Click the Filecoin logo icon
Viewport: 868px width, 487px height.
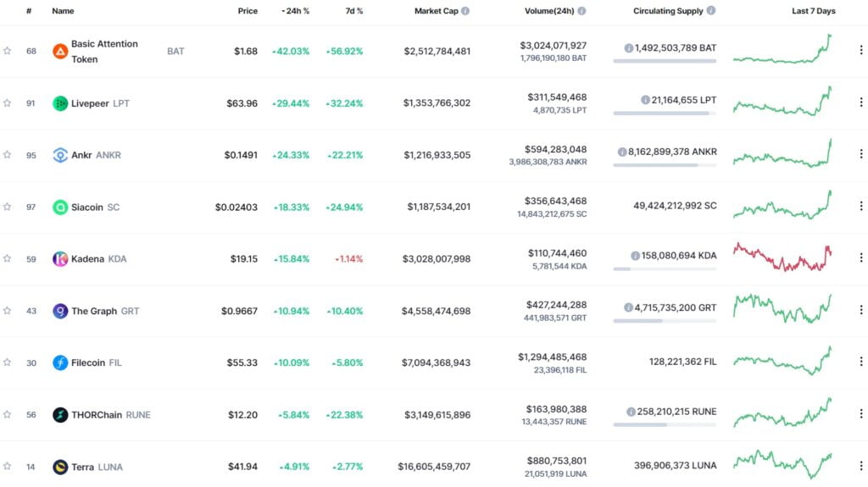60,362
